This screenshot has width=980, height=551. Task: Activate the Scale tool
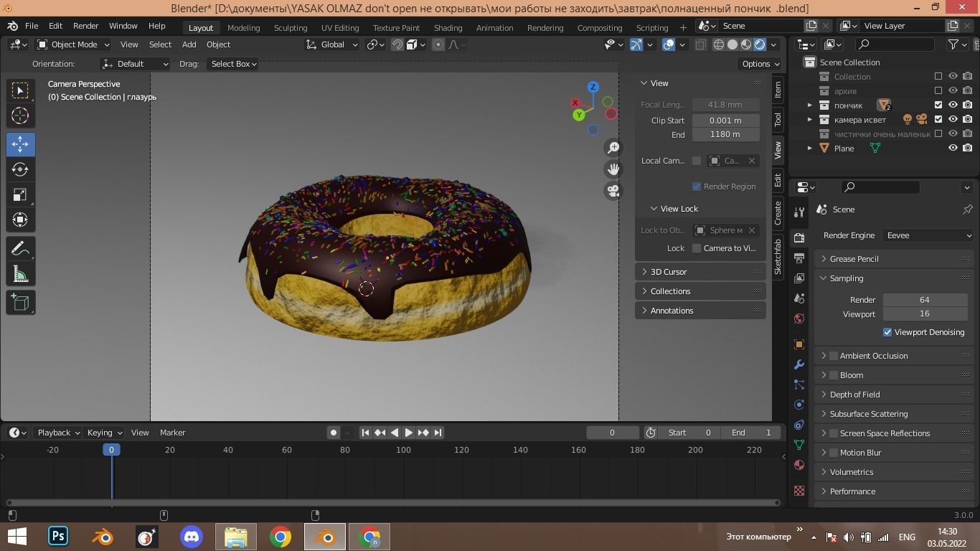point(20,194)
